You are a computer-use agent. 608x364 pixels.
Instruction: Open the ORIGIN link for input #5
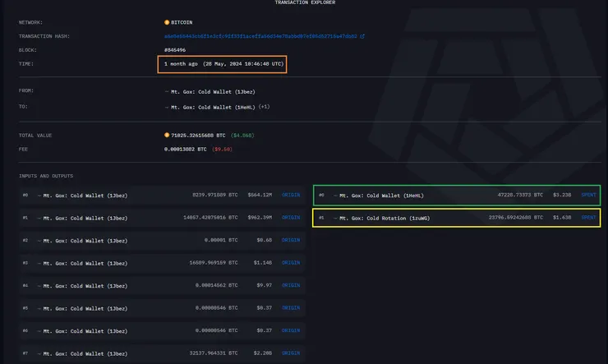tap(291, 308)
